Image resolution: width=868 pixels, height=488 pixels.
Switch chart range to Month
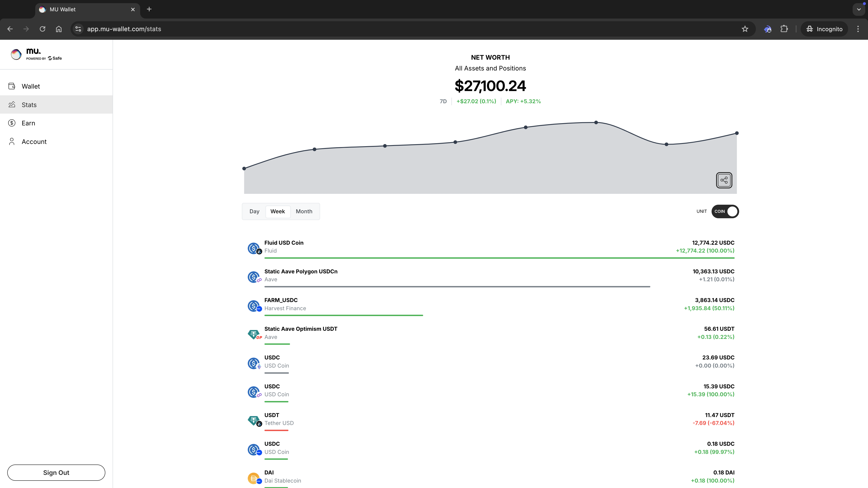[x=304, y=211]
